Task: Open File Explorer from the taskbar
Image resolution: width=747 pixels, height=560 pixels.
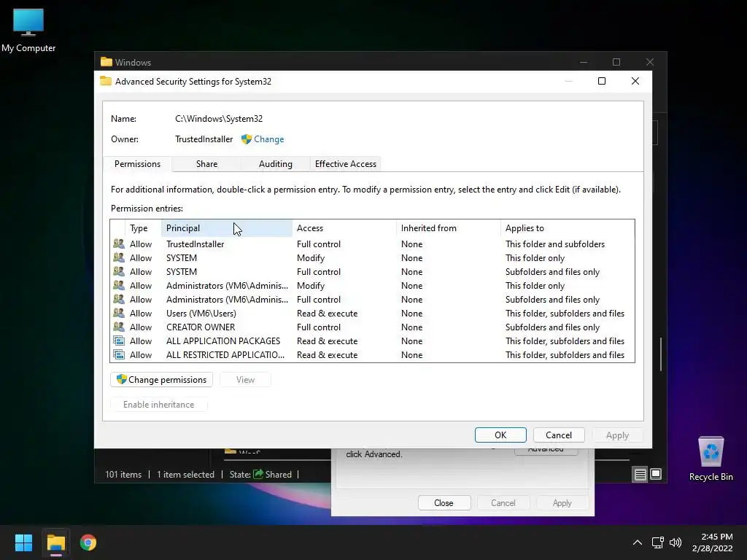Action: pyautogui.click(x=55, y=542)
